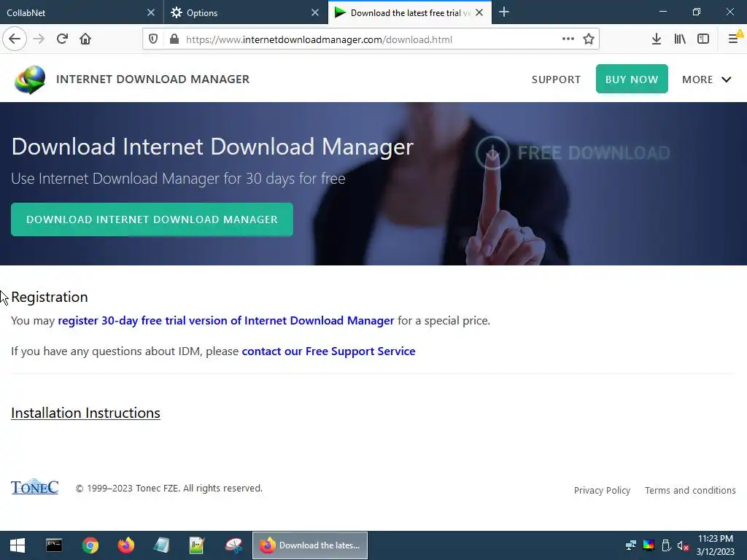747x560 pixels.
Task: Click the muted volume tray icon
Action: tap(683, 545)
